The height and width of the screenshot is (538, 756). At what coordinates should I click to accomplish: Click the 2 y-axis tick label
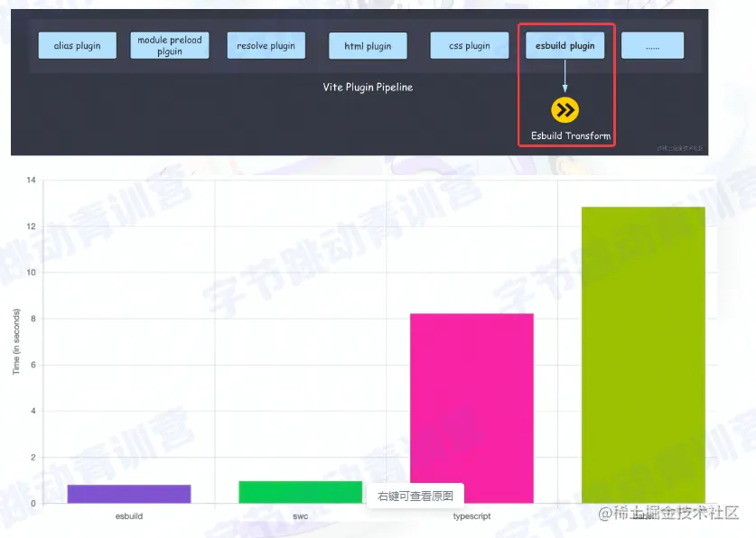[x=33, y=458]
